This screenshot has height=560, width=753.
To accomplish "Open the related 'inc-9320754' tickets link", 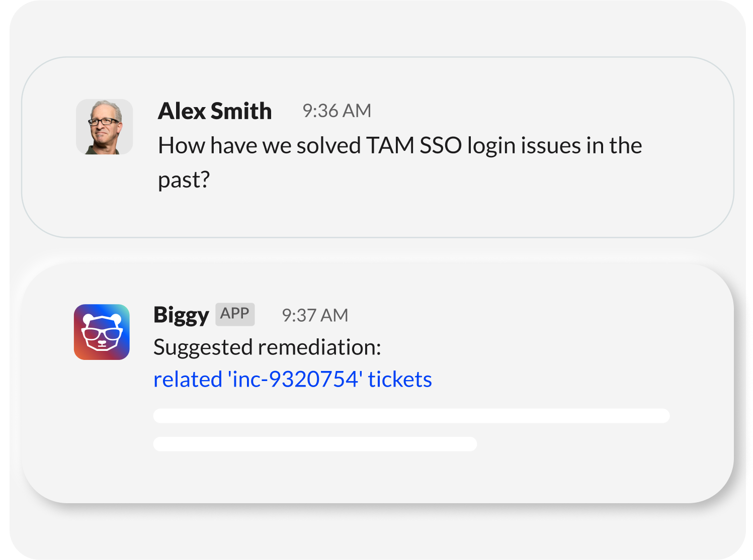I will pyautogui.click(x=293, y=379).
